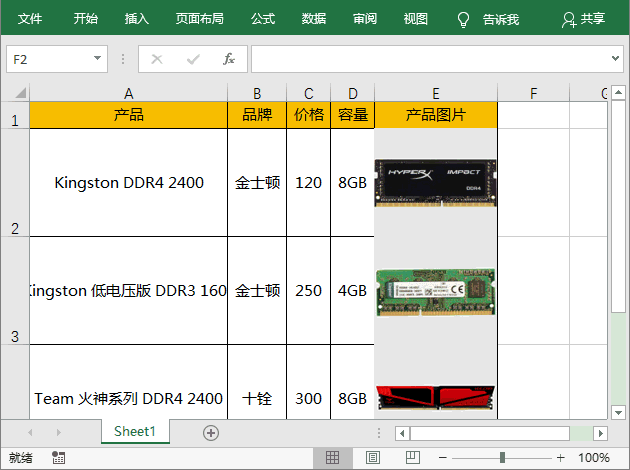Select the green Kingston memory module image

pos(436,292)
